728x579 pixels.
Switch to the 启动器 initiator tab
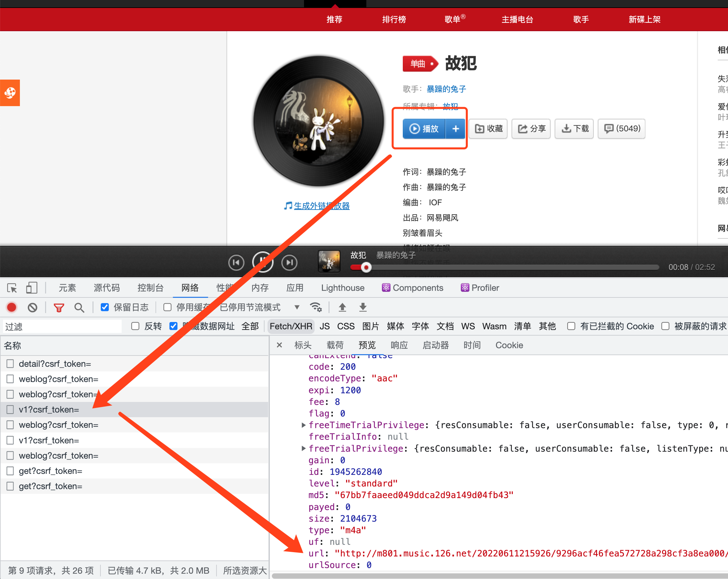436,345
